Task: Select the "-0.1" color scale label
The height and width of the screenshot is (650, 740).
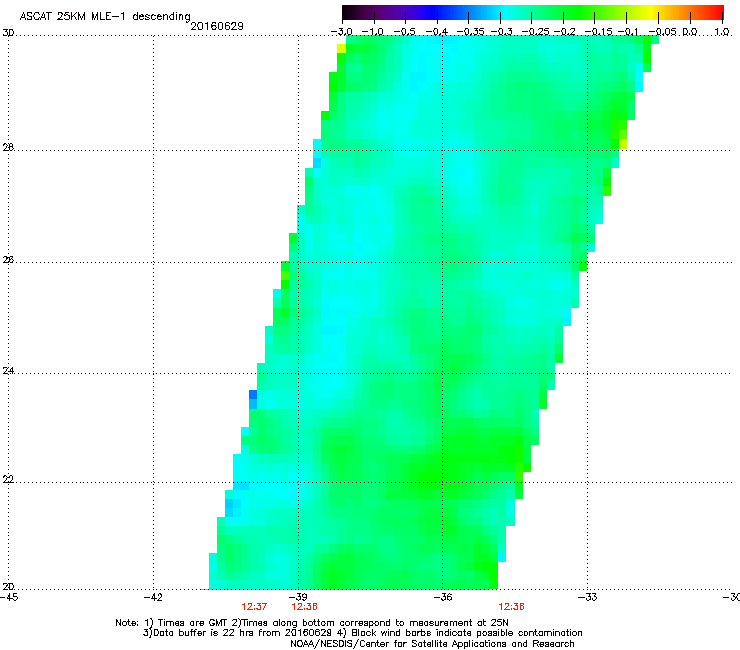Action: click(628, 32)
